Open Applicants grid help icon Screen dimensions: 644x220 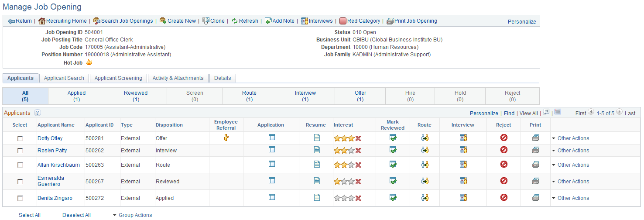click(37, 113)
